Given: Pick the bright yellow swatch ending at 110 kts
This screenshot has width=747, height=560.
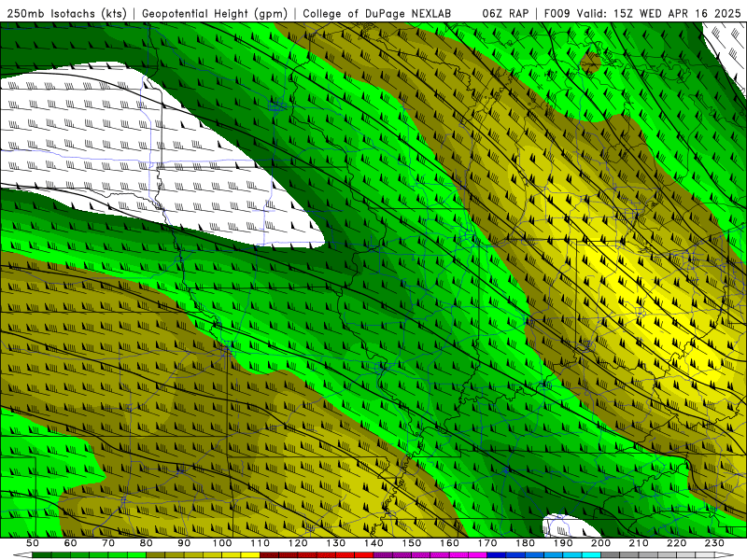Looking at the screenshot, I should point(250,554).
